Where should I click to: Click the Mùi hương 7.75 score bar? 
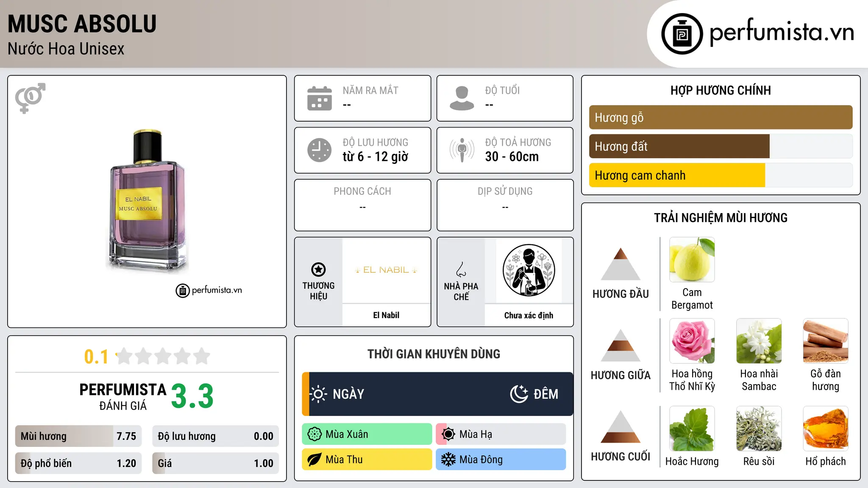(78, 436)
